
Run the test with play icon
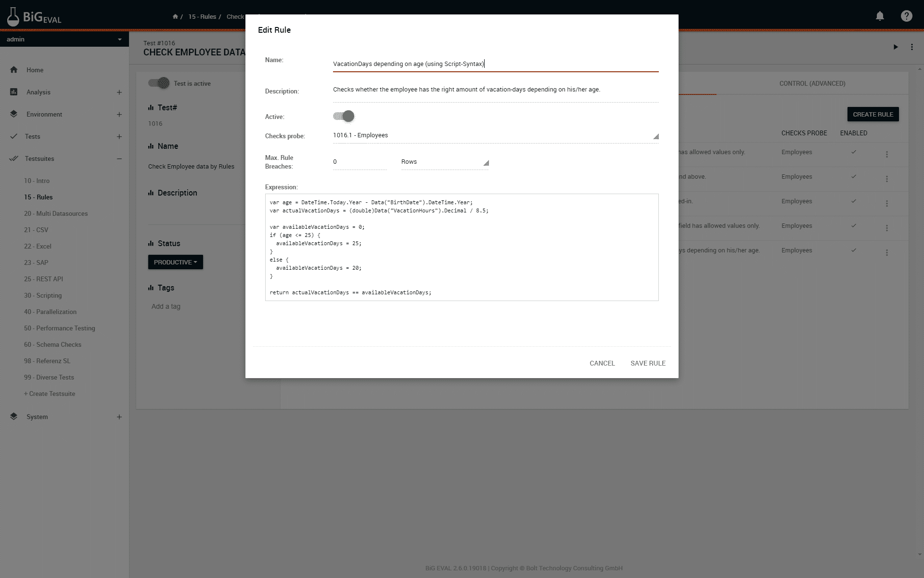(896, 47)
